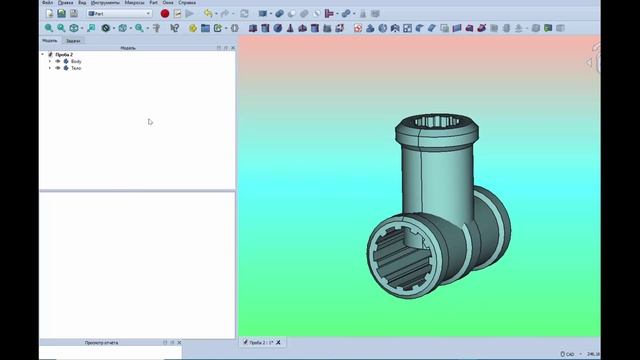
Task: Revolve the selected shape
Action: point(382,28)
